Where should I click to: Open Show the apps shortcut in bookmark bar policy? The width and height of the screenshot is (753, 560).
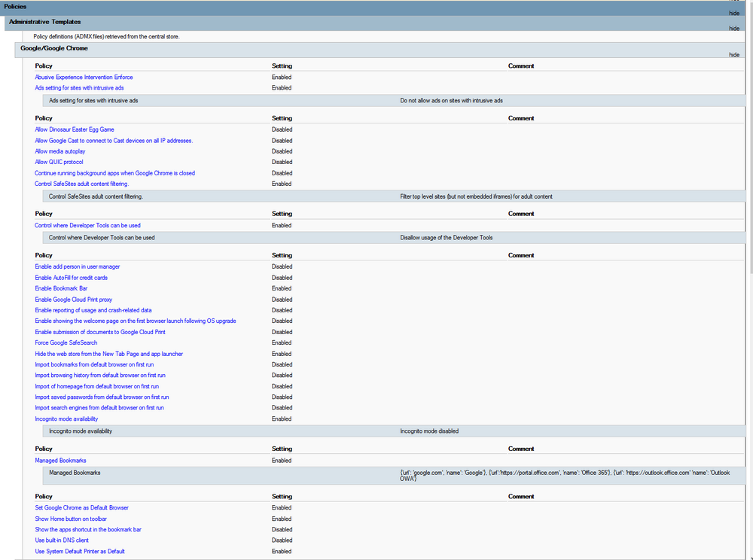tap(88, 529)
